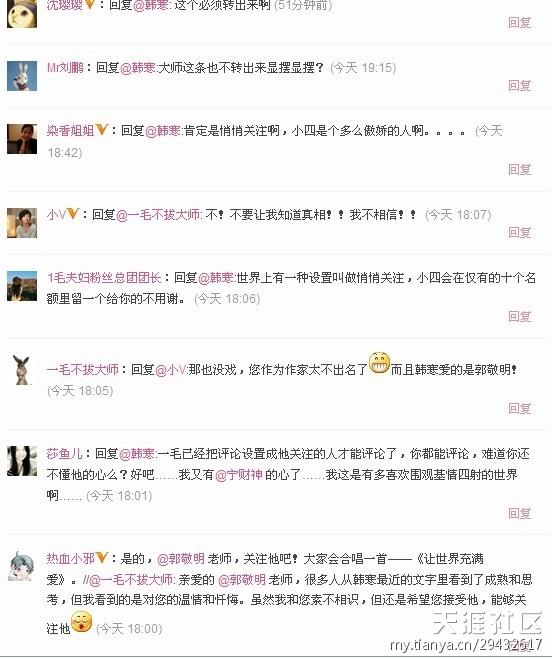The height and width of the screenshot is (659, 552).
Task: Click the blushing emoji after 注他
Action: [81, 622]
